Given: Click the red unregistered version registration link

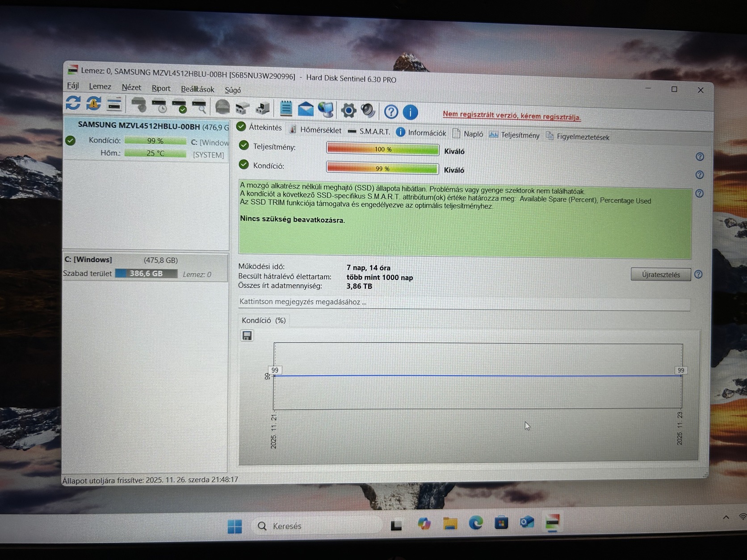Looking at the screenshot, I should pos(512,116).
